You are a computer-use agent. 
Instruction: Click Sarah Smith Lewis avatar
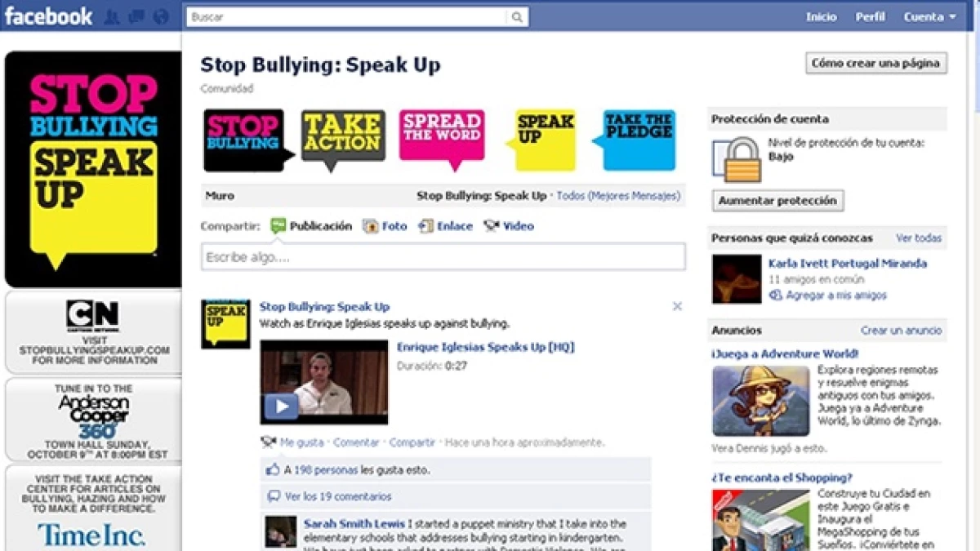point(280,532)
